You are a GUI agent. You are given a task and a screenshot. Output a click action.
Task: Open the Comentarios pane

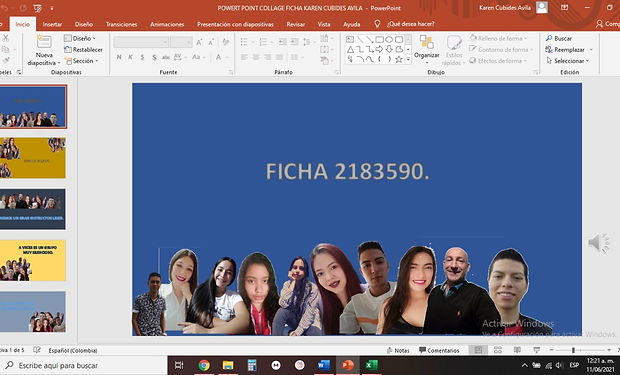[439, 350]
